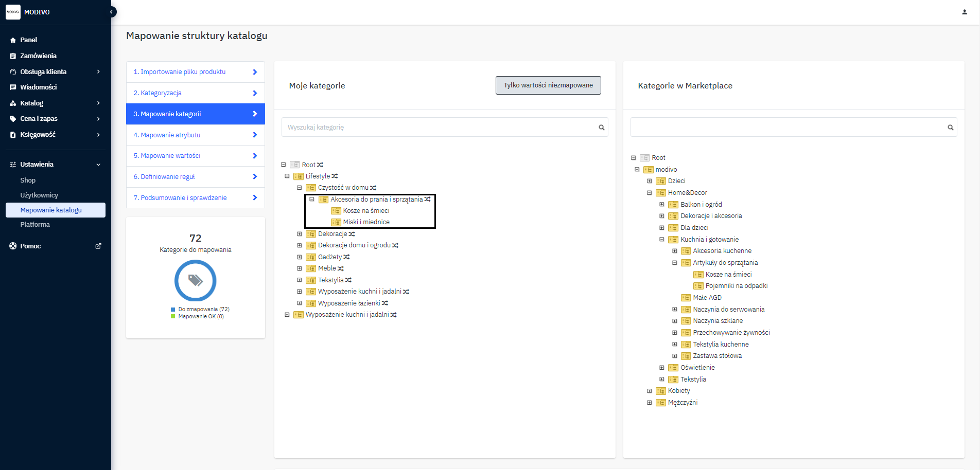This screenshot has height=470, width=980.
Task: Click the folder icon of Kosze na śmieci in Marketplace
Action: tap(698, 275)
